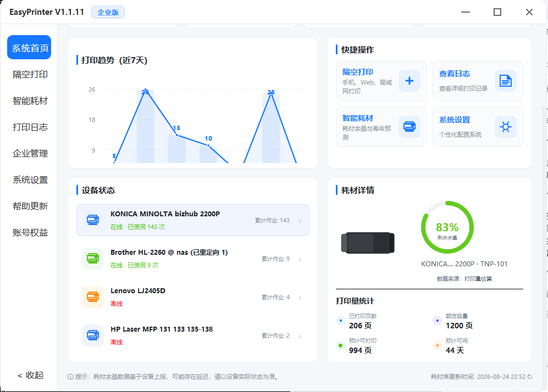The width and height of the screenshot is (548, 392).
Task: Click KONICA... 2200P · TNP-101 label
Action: pyautogui.click(x=464, y=264)
